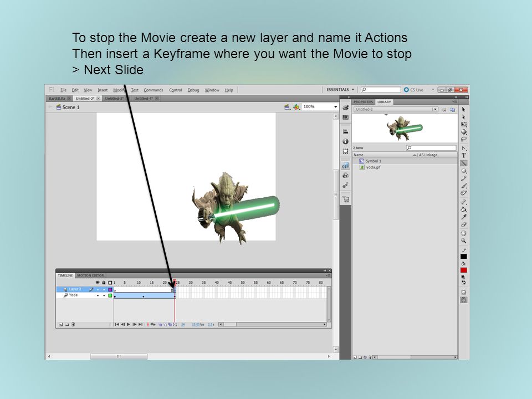The image size is (532, 399).
Task: Select the Eyedropper tool
Action: [x=463, y=217]
